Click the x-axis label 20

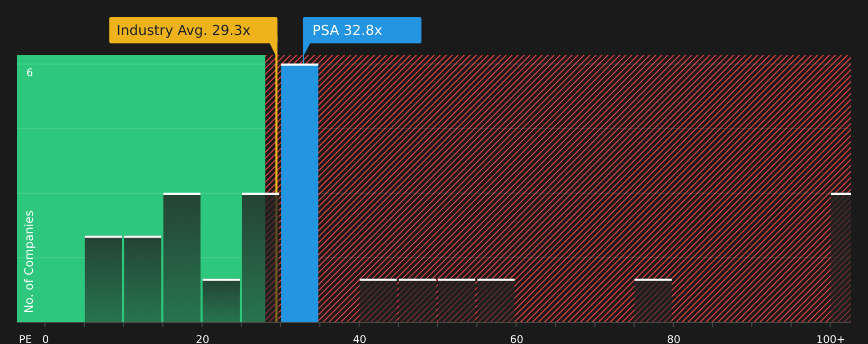coord(203,339)
